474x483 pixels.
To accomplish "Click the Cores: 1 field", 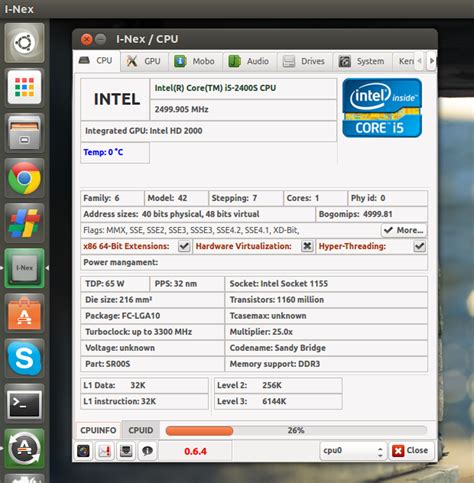I will coord(315,198).
